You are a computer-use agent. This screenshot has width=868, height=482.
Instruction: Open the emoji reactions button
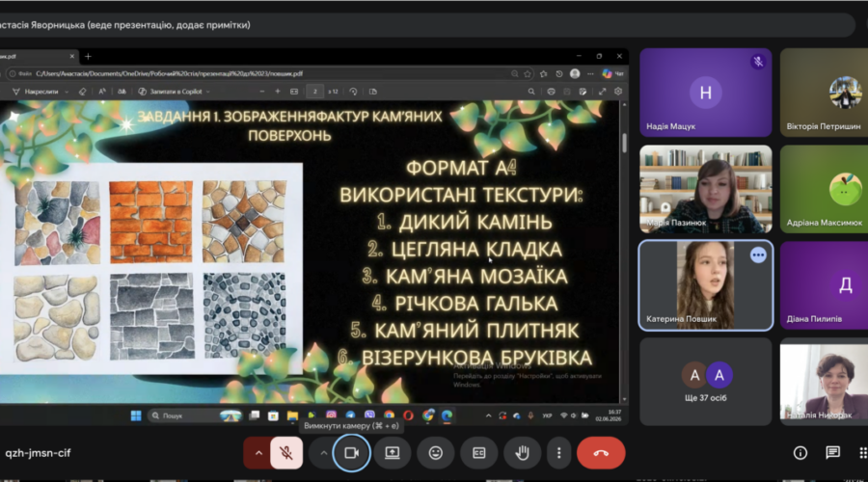point(436,453)
